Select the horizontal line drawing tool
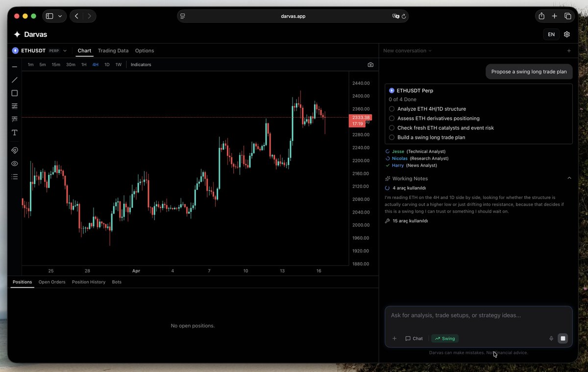Image resolution: width=588 pixels, height=372 pixels. 14,67
